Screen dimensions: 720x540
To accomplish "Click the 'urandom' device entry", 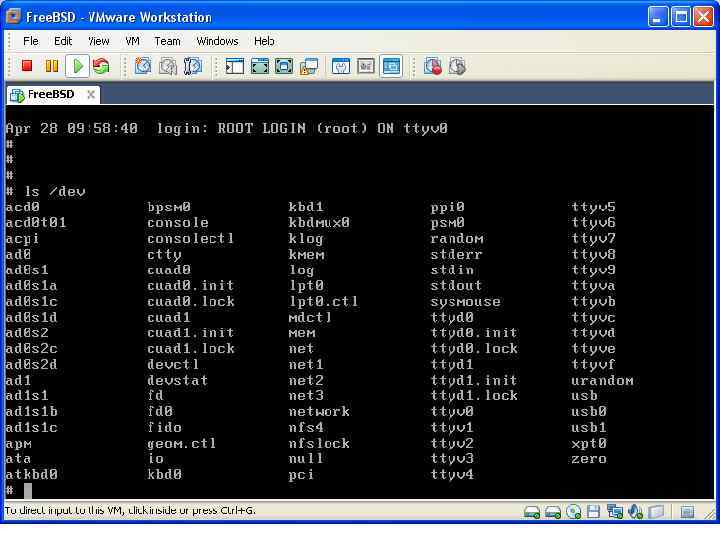I will click(x=602, y=380).
